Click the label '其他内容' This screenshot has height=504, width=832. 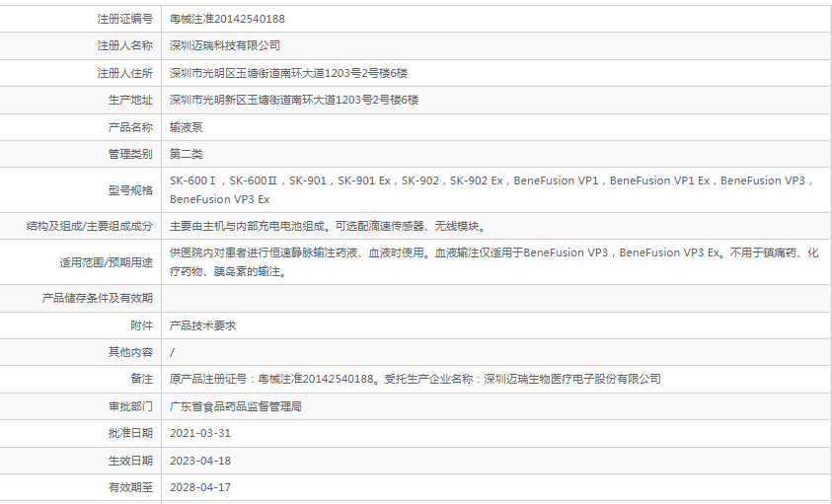[x=130, y=352]
